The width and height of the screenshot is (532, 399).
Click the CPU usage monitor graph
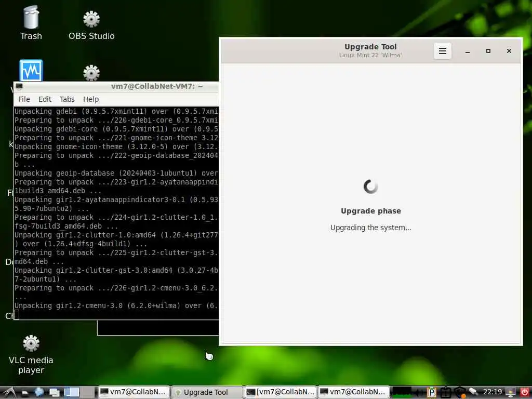coord(402,392)
